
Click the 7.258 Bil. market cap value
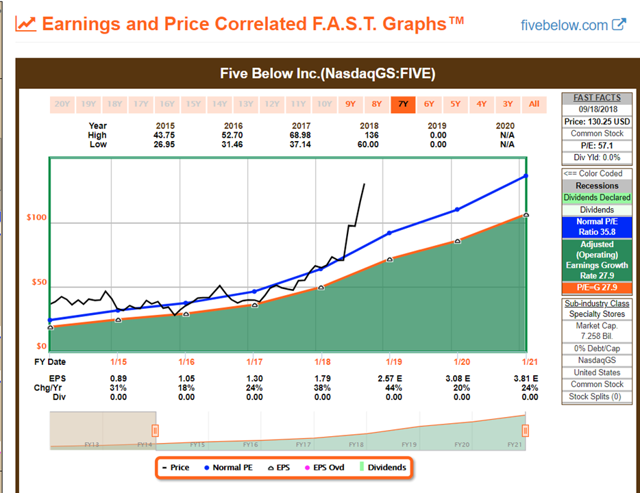point(597,336)
